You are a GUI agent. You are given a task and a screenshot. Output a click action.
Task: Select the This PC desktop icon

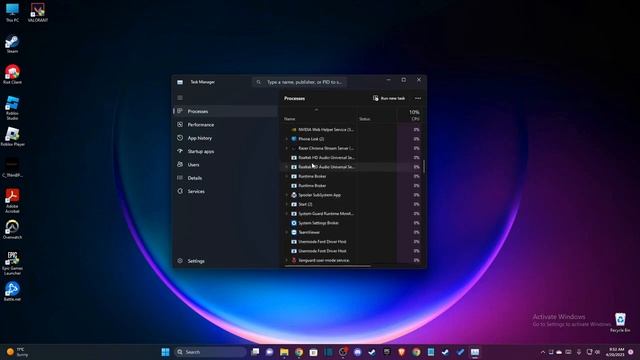[x=12, y=13]
